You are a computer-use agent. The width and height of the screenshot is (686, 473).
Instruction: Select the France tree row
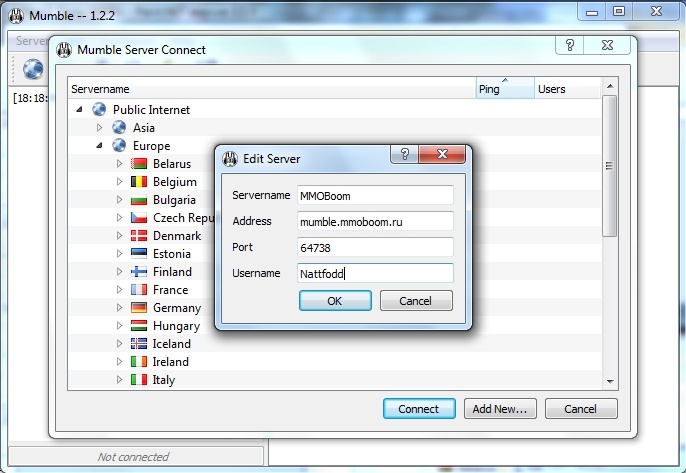[x=335, y=290]
